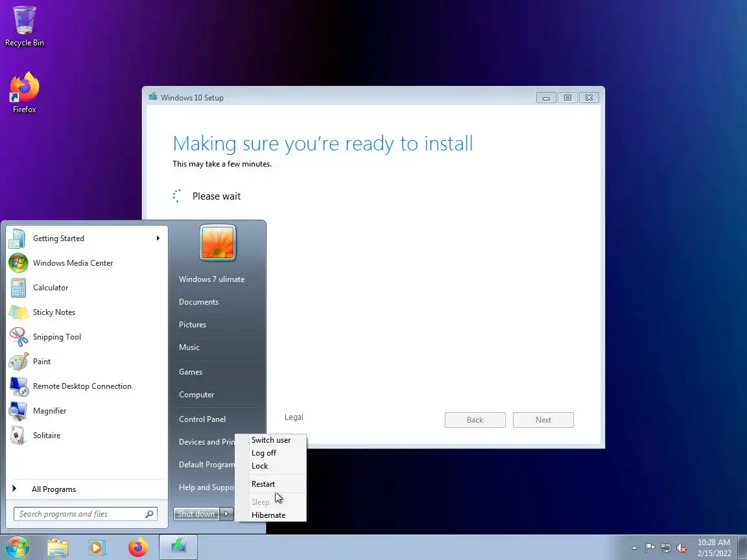Close the Windows 10 Setup window
Image resolution: width=747 pixels, height=560 pixels.
click(589, 98)
